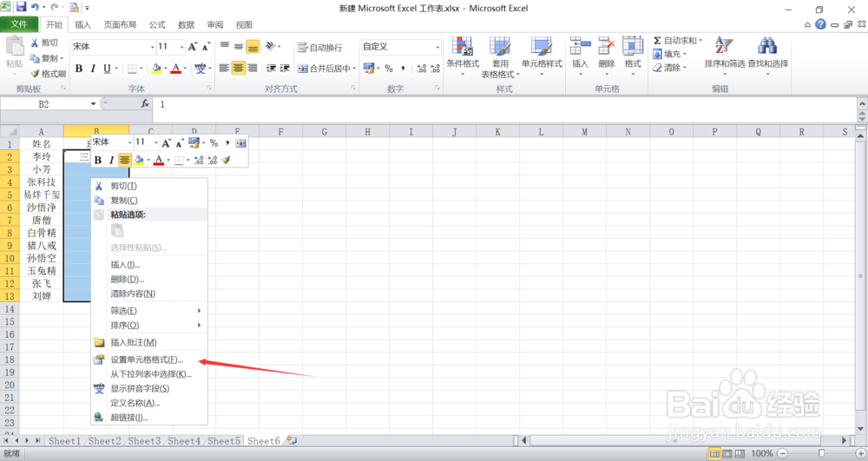Choose 设置单元格格式(F)... from context menu
The image size is (868, 461).
[x=149, y=359]
